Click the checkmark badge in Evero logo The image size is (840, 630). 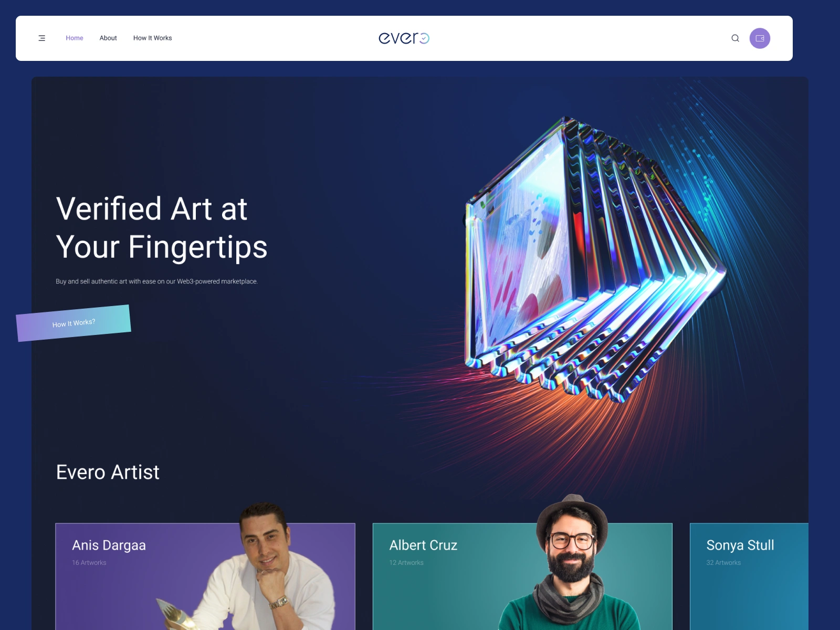[424, 38]
